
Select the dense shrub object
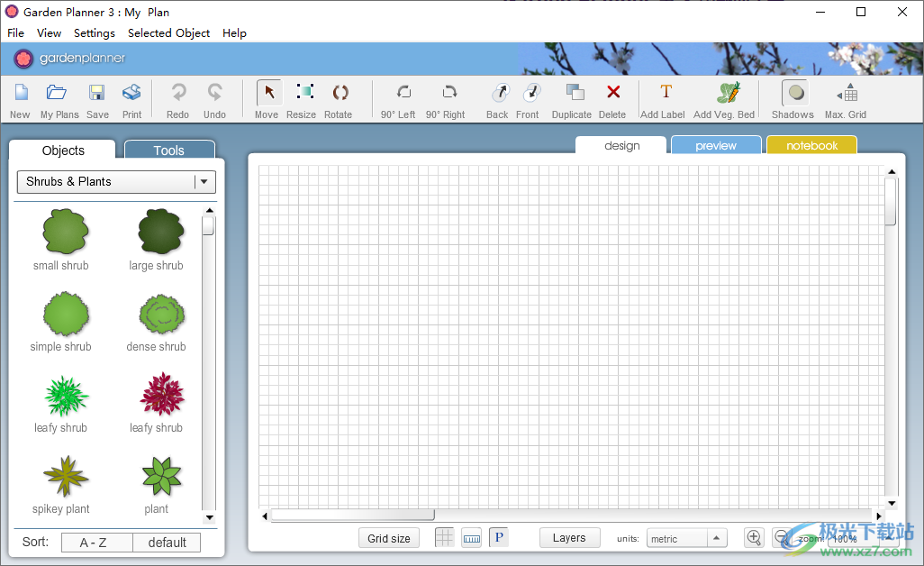pyautogui.click(x=161, y=313)
